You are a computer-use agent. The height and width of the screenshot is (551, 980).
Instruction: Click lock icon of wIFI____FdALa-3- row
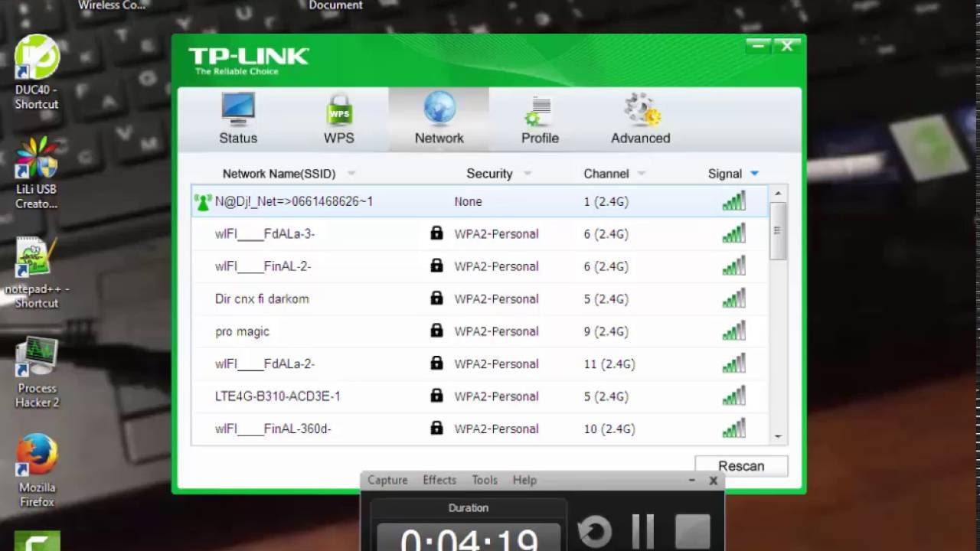(x=436, y=233)
